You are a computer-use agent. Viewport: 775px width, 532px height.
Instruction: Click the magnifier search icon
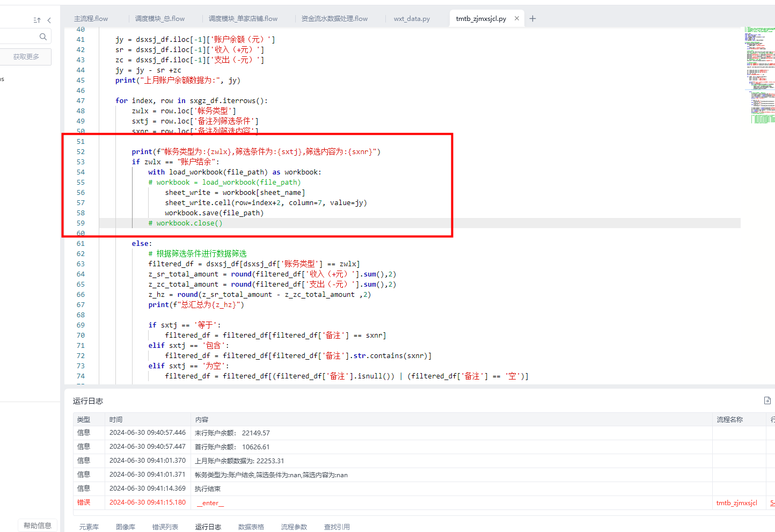coord(43,37)
